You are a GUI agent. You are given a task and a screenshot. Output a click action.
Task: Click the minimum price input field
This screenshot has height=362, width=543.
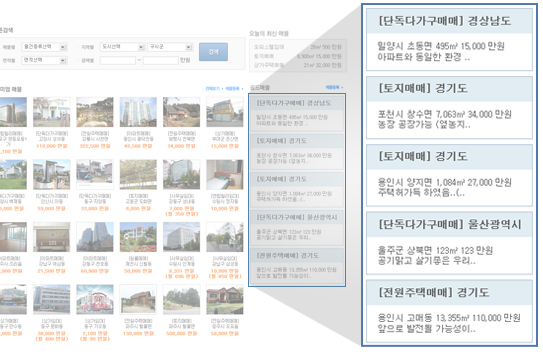(x=118, y=60)
